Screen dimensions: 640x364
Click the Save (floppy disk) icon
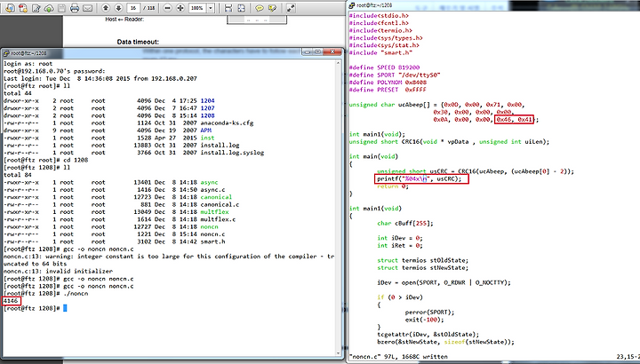pyautogui.click(x=61, y=8)
